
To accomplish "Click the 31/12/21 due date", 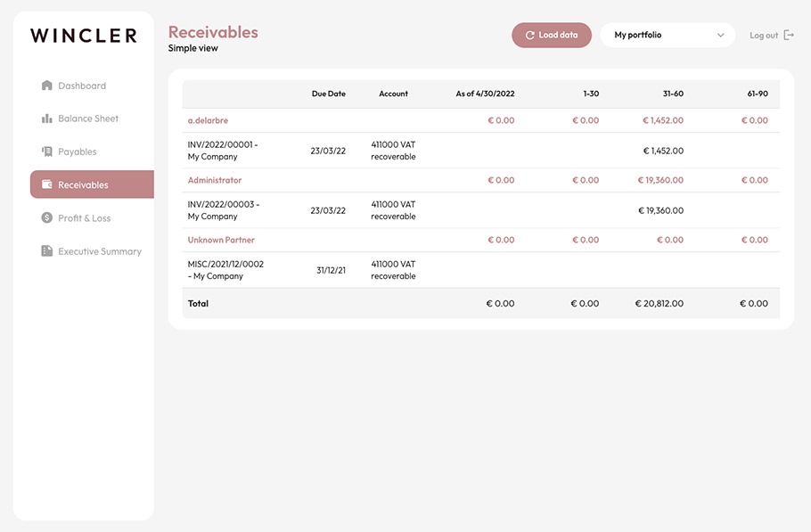I will tap(331, 270).
